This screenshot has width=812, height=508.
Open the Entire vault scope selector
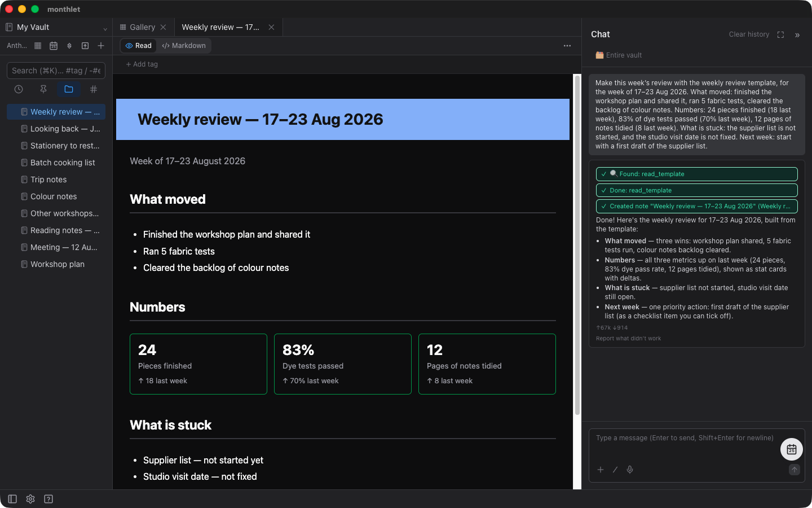(619, 55)
